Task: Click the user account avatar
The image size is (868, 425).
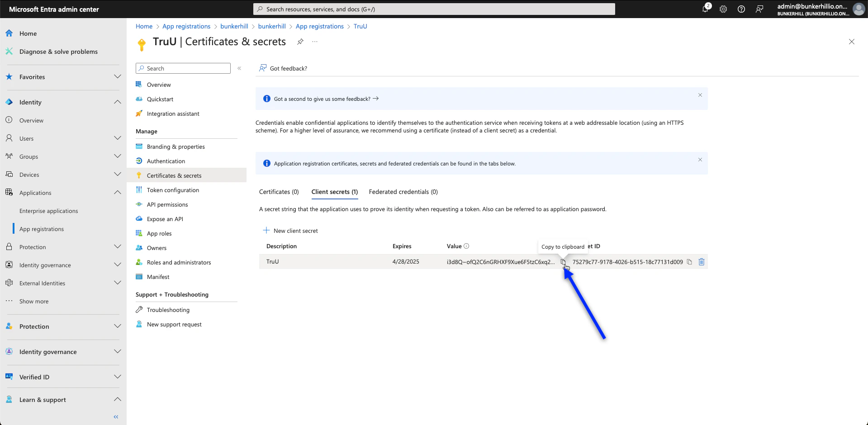Action: (x=859, y=9)
